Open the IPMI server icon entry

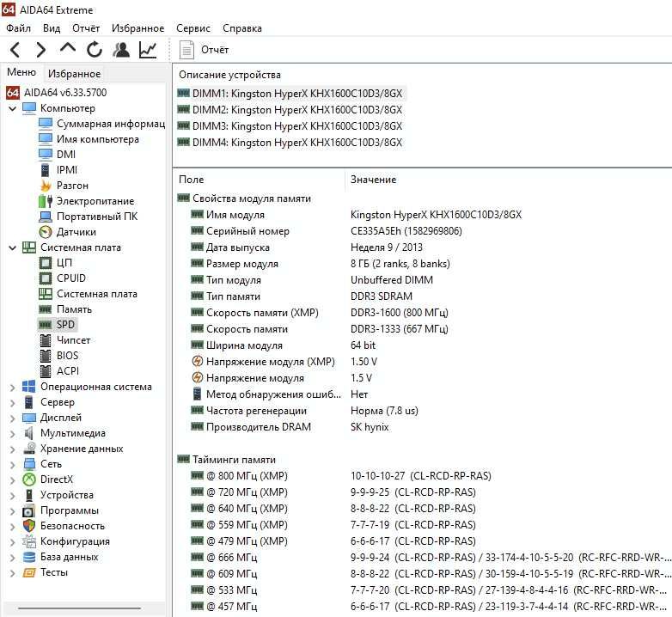click(45, 170)
